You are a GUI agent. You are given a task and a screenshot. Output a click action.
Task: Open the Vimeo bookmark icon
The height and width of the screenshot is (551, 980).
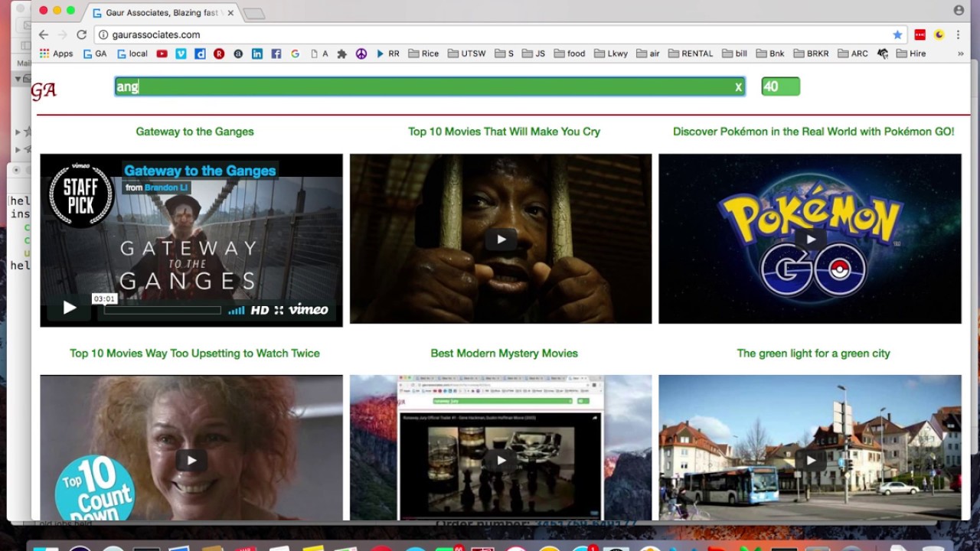pyautogui.click(x=181, y=54)
